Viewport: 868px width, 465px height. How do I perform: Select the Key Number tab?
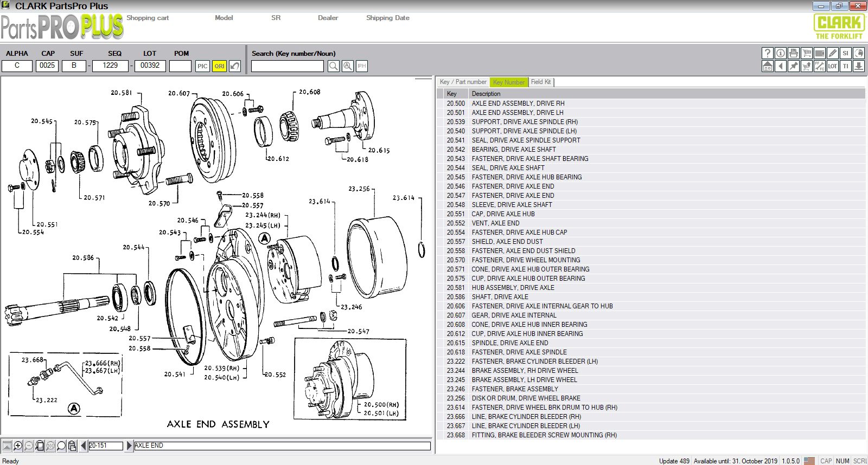pos(509,82)
